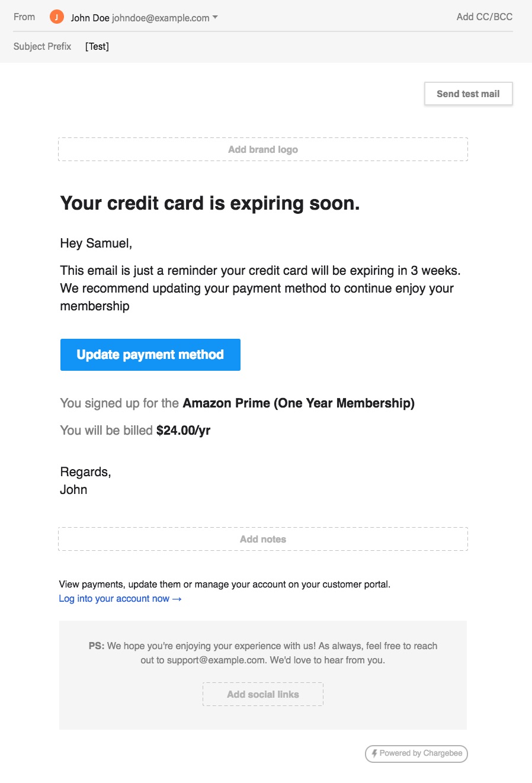Click Send test mail button

[468, 94]
